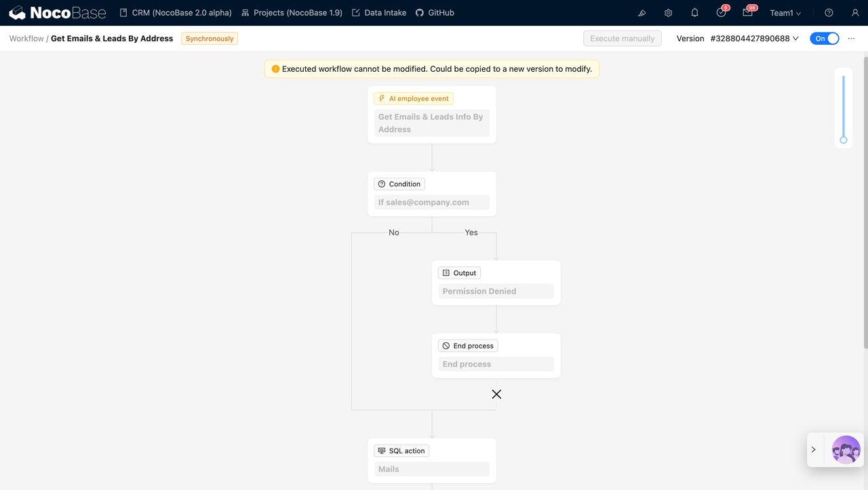The height and width of the screenshot is (490, 868).
Task: Click the canvas zoom slider handle
Action: [x=844, y=140]
